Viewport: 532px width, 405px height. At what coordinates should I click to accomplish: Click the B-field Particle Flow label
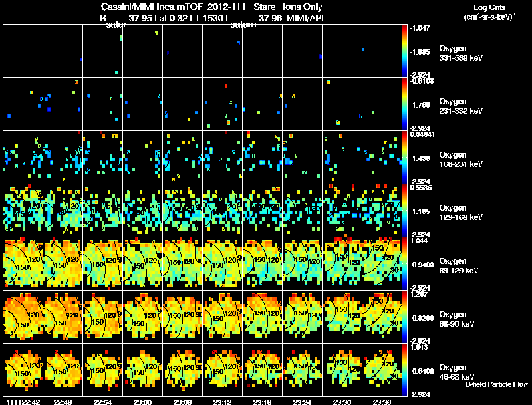pos(497,384)
